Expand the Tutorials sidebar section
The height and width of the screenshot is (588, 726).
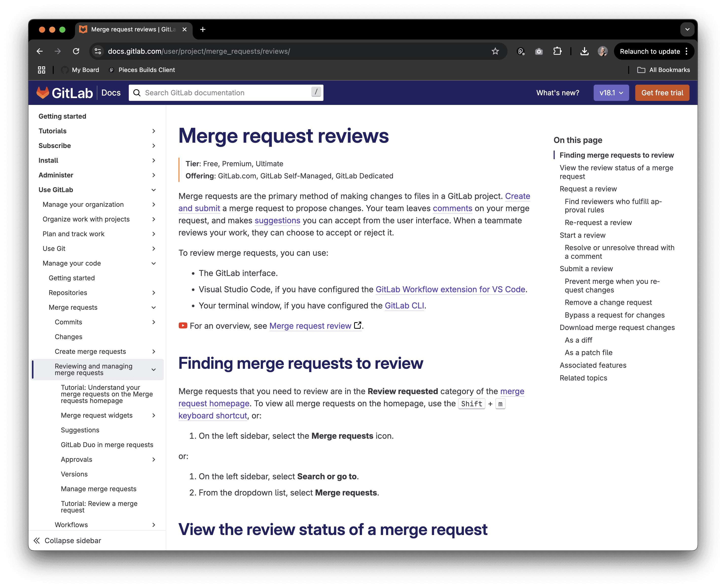coord(154,131)
